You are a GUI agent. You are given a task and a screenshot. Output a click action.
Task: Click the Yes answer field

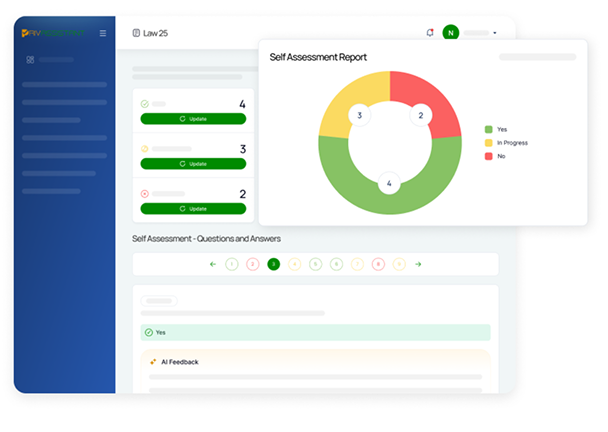pyautogui.click(x=315, y=332)
